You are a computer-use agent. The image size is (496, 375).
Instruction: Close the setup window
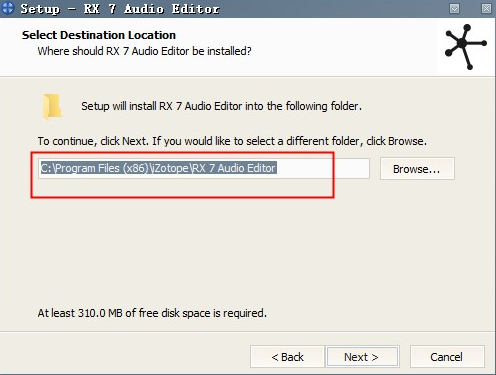click(x=486, y=9)
